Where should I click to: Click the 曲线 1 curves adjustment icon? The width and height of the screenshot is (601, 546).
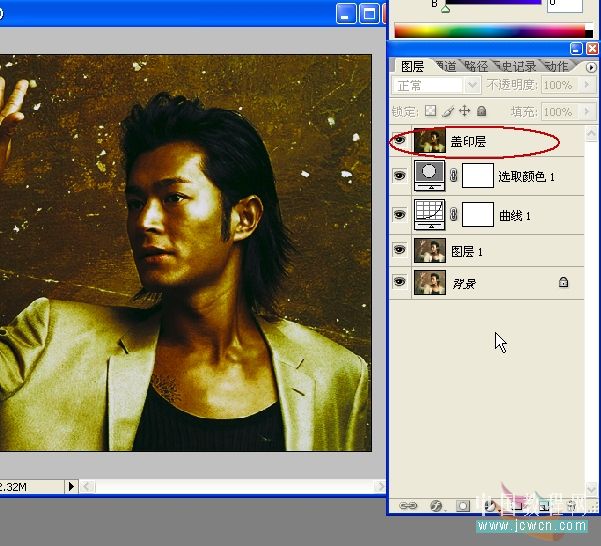coord(430,215)
